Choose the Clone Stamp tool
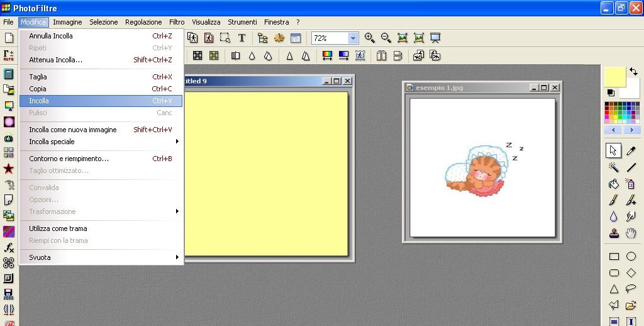The width and height of the screenshot is (644, 326). click(614, 233)
